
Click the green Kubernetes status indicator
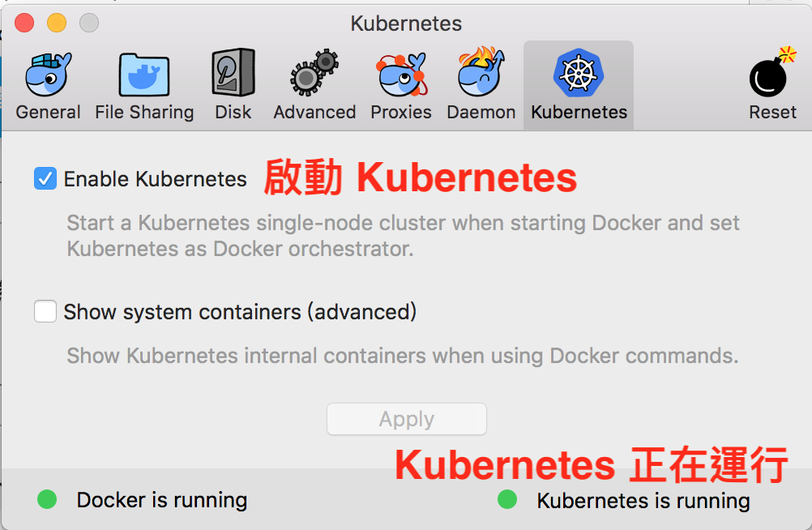pyautogui.click(x=507, y=499)
